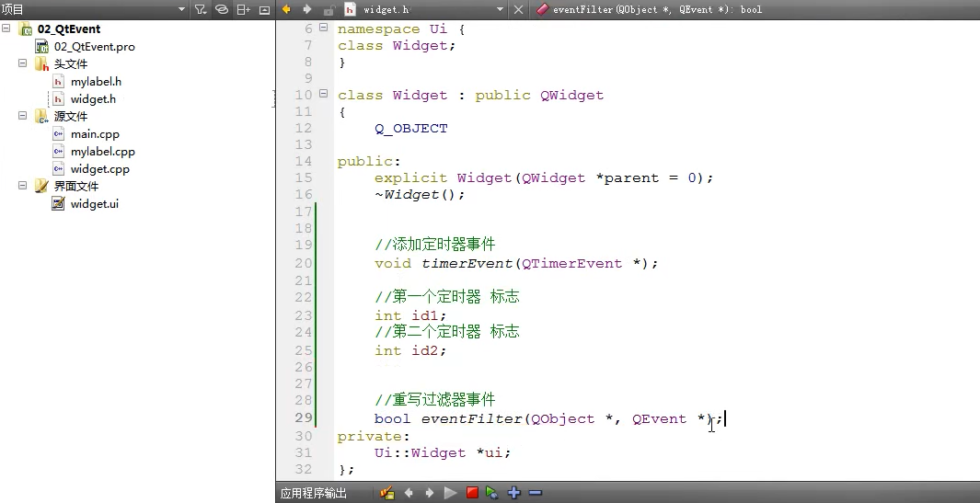The height and width of the screenshot is (503, 980).
Task: Click the pink method icon beside eventFilter
Action: [543, 9]
